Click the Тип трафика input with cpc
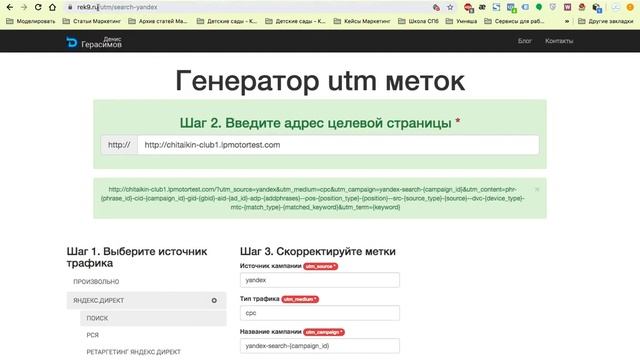 coord(320,313)
